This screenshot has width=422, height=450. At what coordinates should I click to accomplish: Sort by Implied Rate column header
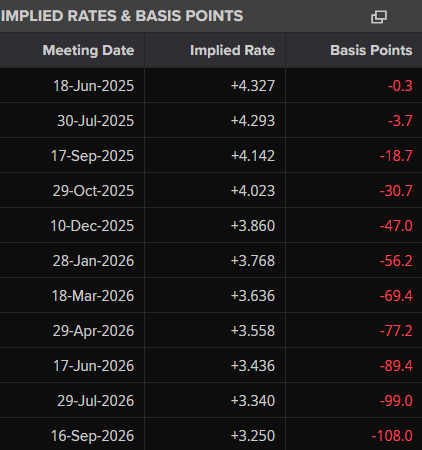(233, 50)
